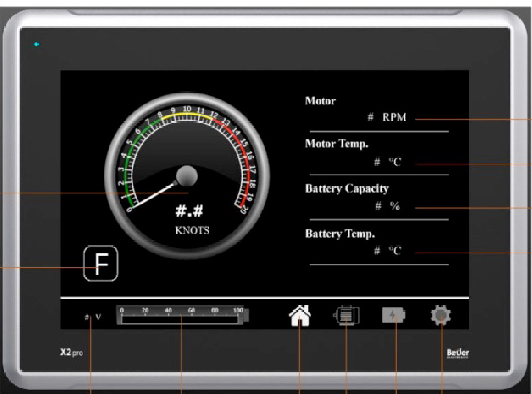
Task: Tap the F forward direction indicator
Action: (x=101, y=264)
